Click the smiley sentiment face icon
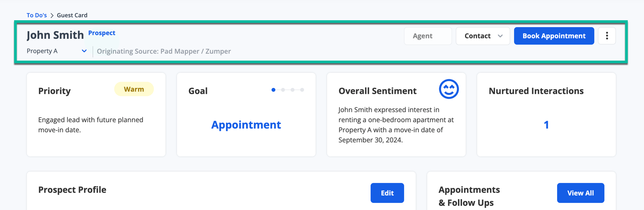 (x=449, y=89)
